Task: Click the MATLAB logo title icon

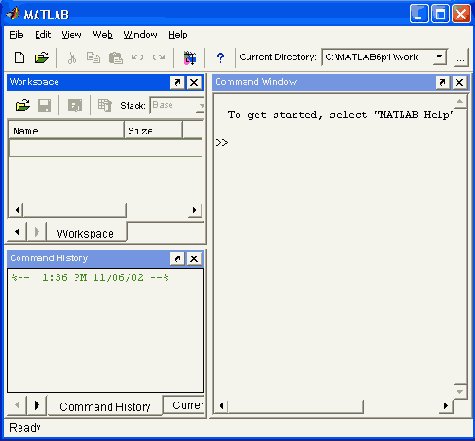Action: click(13, 13)
